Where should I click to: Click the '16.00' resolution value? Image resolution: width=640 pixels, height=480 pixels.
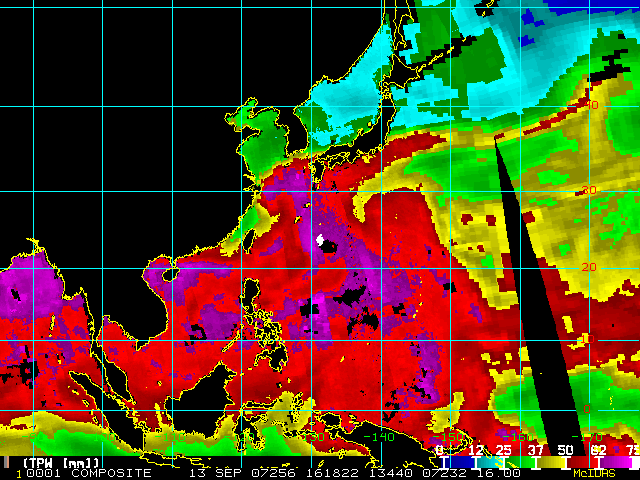click(500, 473)
